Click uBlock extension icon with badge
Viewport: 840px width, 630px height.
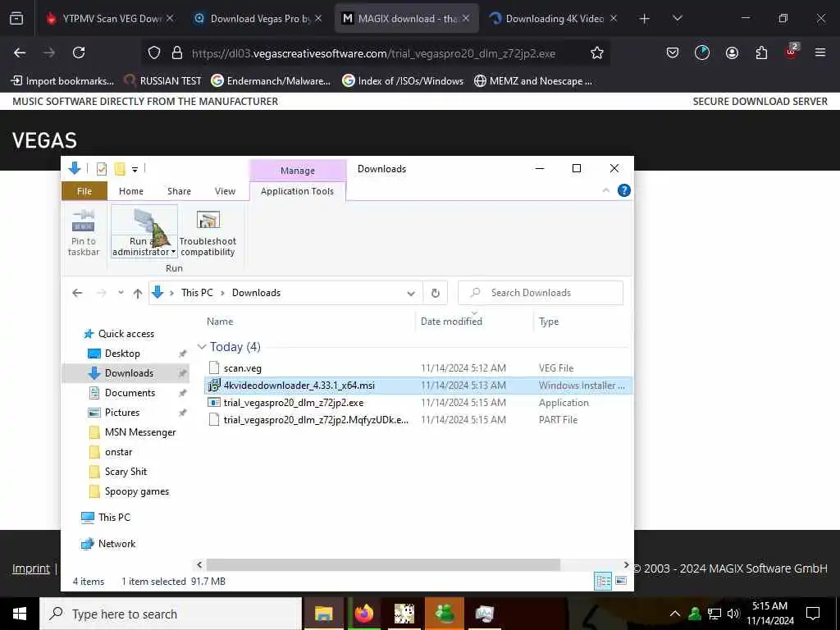[792, 52]
